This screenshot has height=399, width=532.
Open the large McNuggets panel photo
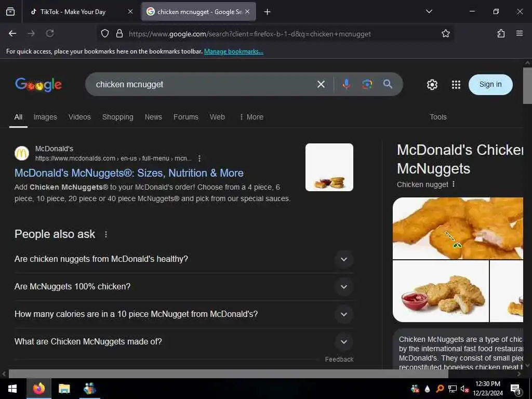pyautogui.click(x=458, y=229)
